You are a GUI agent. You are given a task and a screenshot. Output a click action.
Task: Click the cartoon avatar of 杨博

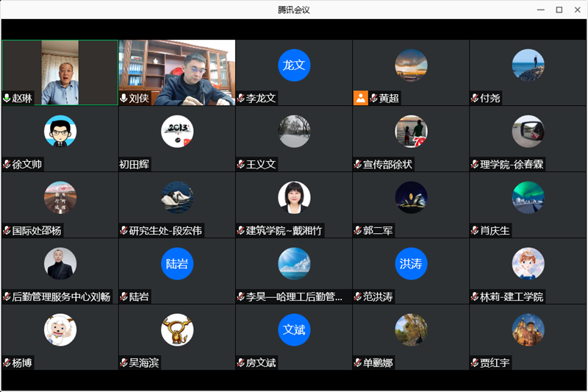pos(60,329)
